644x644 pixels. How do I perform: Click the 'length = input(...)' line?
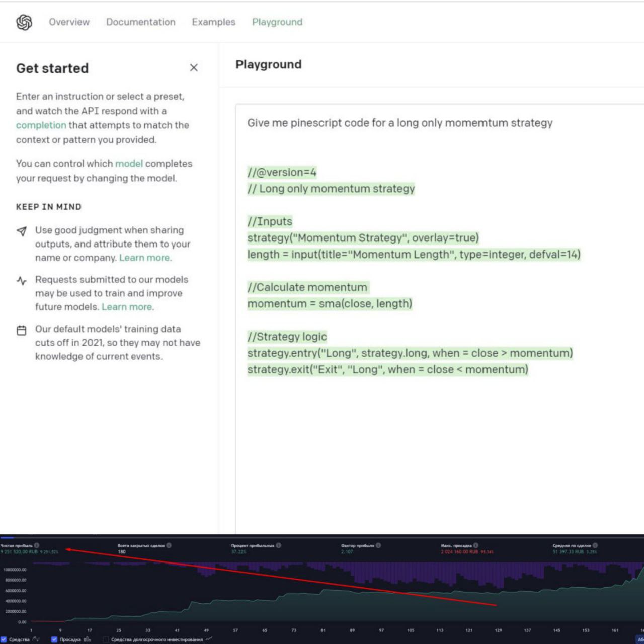point(414,255)
